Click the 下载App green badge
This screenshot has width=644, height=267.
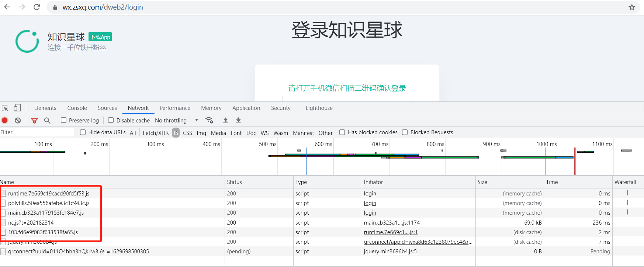100,37
